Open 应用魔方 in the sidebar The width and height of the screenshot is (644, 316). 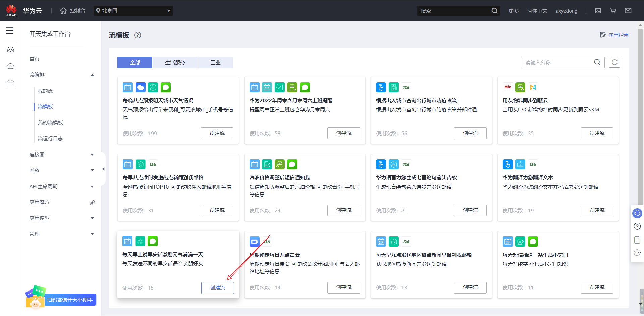(x=39, y=202)
